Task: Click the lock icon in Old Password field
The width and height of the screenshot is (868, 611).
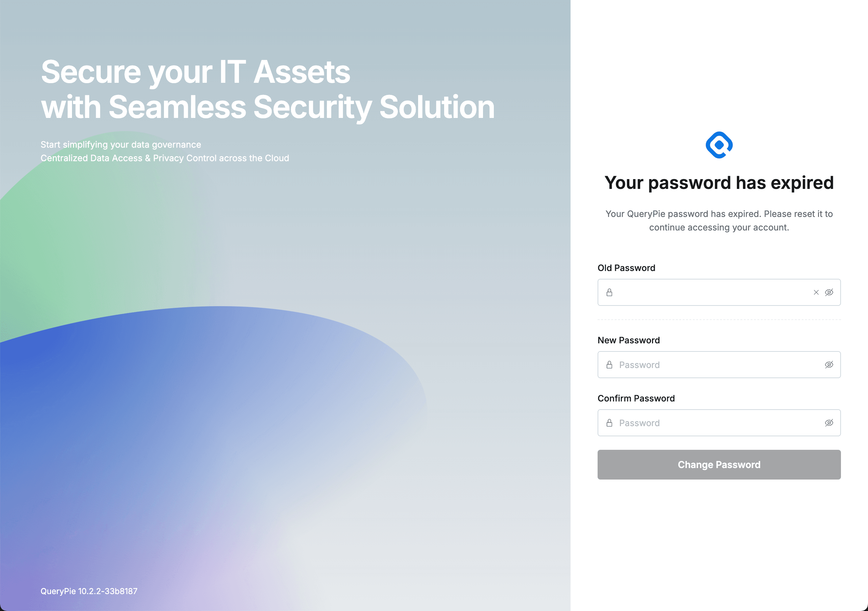Action: [610, 292]
